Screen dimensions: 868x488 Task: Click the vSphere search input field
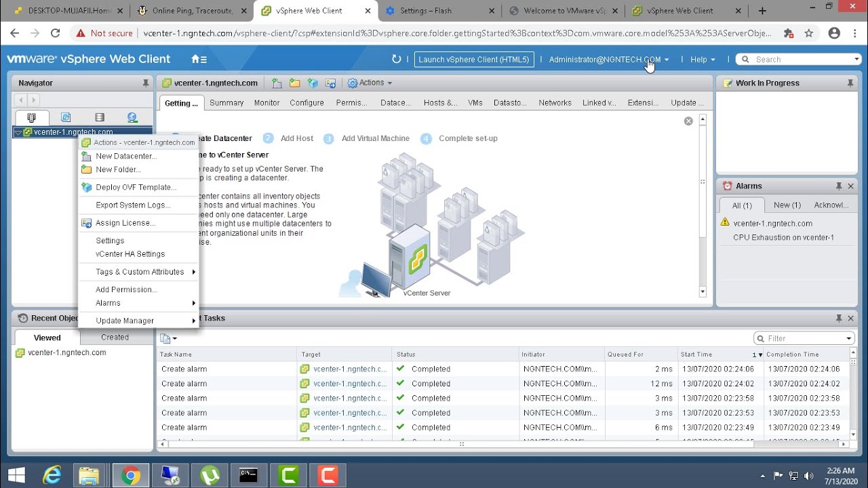coord(802,60)
